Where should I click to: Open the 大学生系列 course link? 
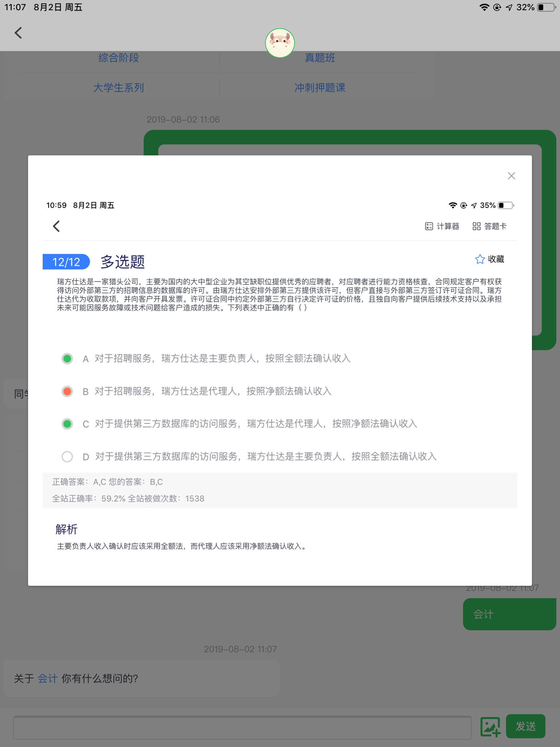point(118,88)
